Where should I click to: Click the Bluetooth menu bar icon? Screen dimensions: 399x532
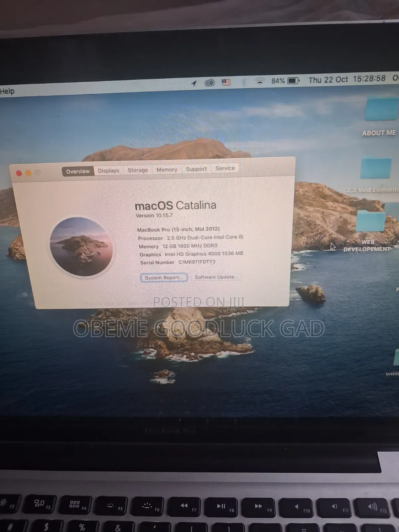pos(244,81)
